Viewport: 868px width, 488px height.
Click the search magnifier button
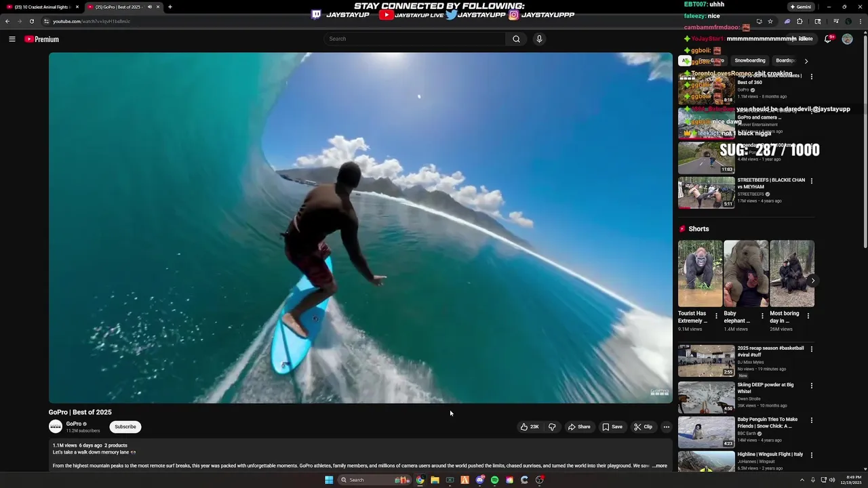(x=516, y=39)
